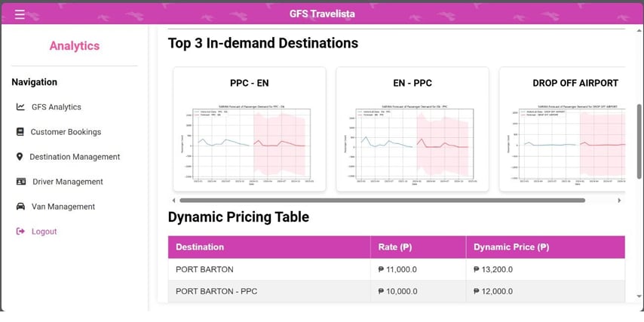Screen dimensions: 644x322
Task: Open the hamburger menu icon
Action: [20, 14]
